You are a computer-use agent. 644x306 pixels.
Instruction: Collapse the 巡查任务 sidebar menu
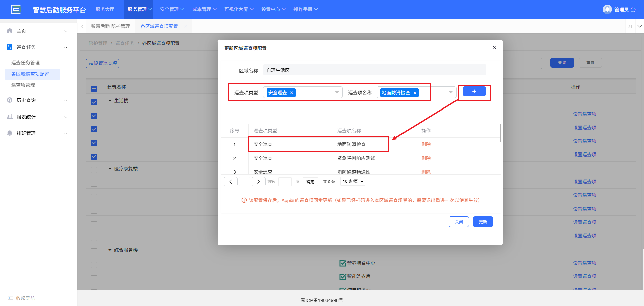pos(66,47)
